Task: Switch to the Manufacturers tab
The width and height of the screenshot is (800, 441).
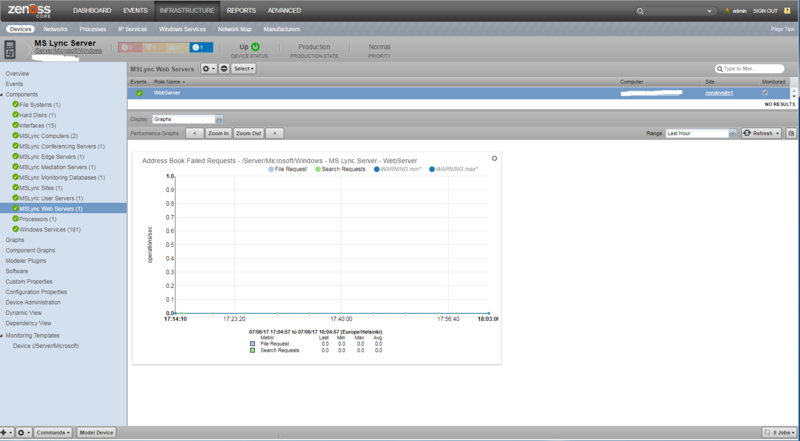Action: click(x=282, y=29)
